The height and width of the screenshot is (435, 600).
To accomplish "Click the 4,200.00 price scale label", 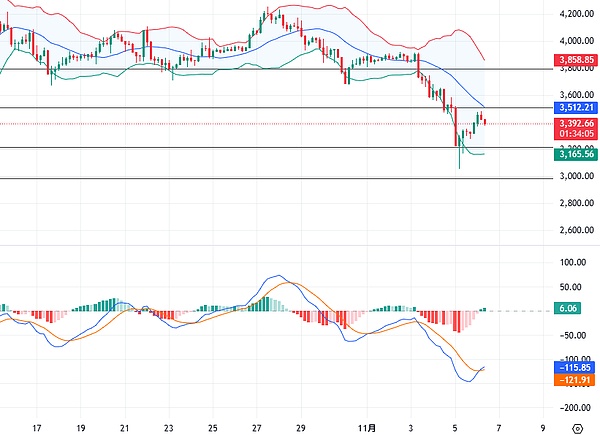I will (x=574, y=14).
